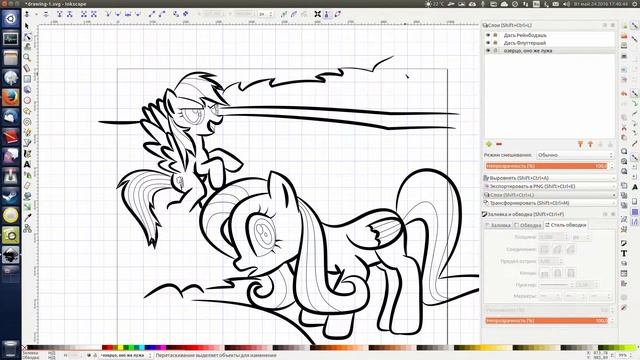Expand Выровнять (Shift+Ctrl+A) panel
The width and height of the screenshot is (640, 360).
(x=549, y=178)
